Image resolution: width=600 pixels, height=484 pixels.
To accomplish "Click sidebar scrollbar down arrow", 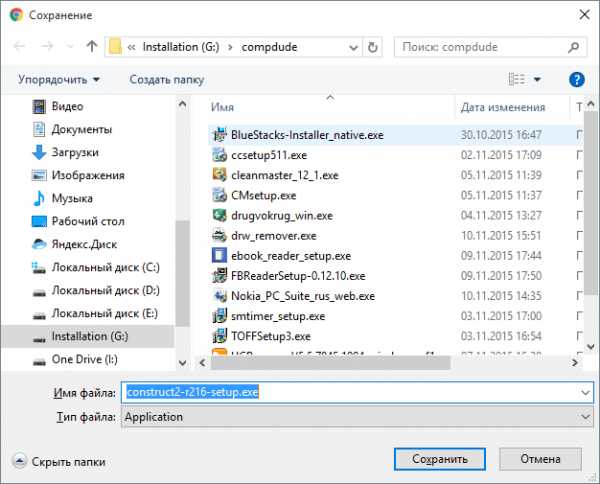I will point(183,362).
